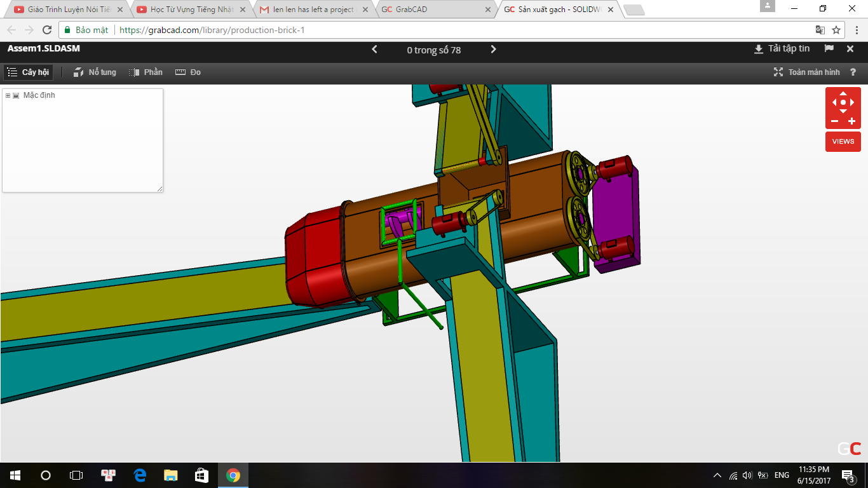Viewport: 868px width, 488px height.
Task: Choose the Đo measure ruler tool
Action: 188,72
